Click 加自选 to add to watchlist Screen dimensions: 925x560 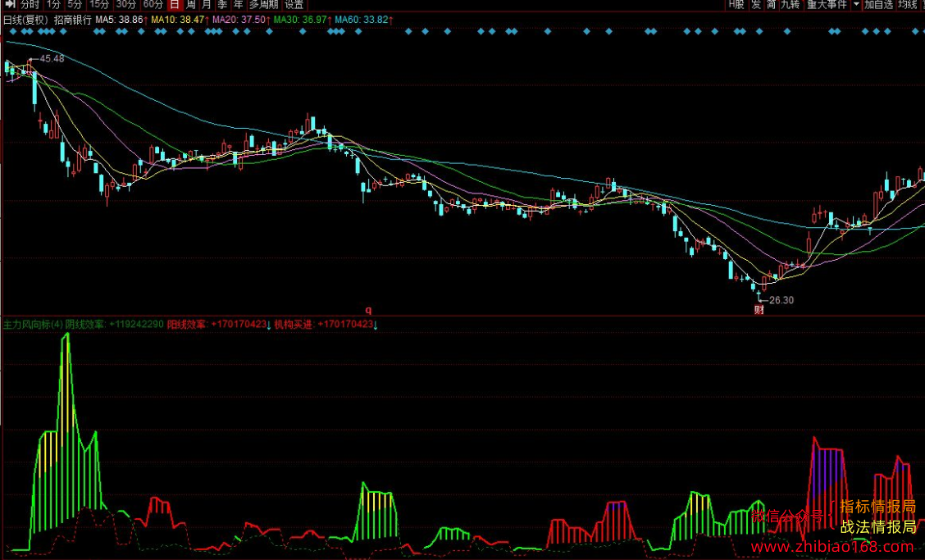[x=879, y=5]
